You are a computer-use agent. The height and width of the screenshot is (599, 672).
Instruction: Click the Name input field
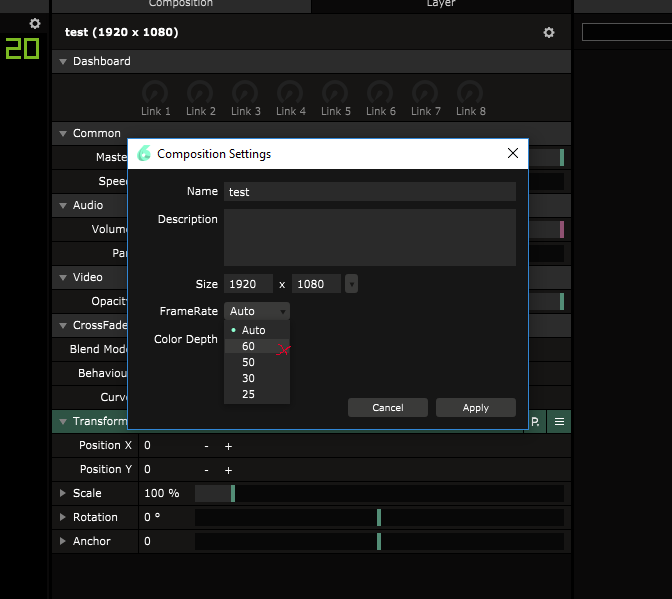click(369, 192)
